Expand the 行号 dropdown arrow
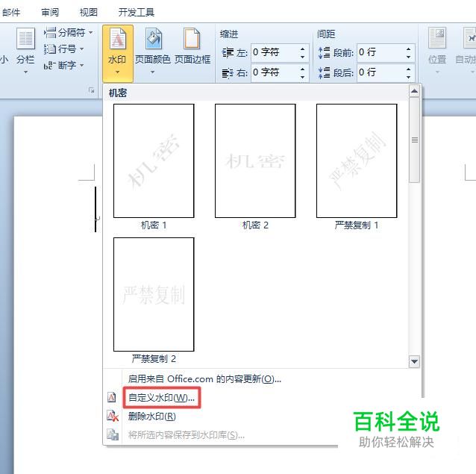Viewport: 476px width, 474px height. click(x=81, y=49)
